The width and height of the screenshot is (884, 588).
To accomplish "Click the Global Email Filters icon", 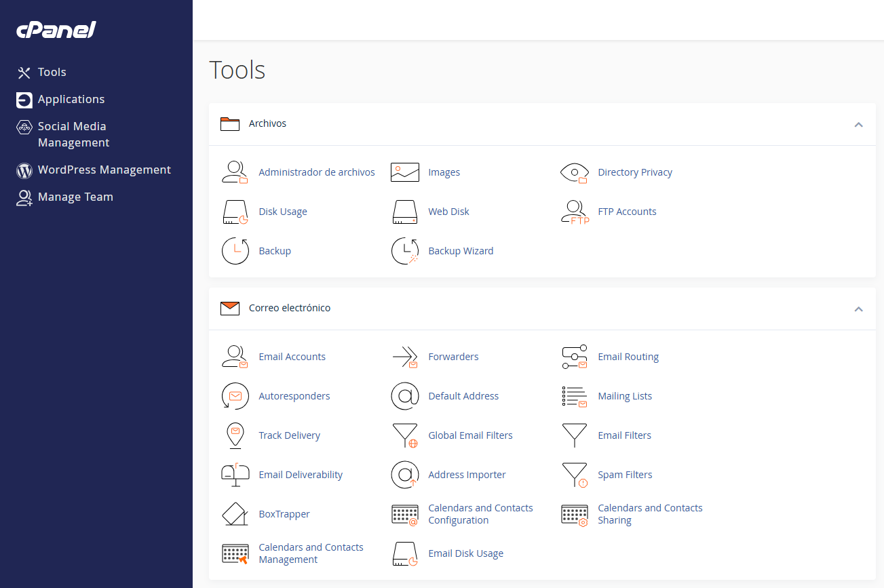I will pyautogui.click(x=405, y=435).
